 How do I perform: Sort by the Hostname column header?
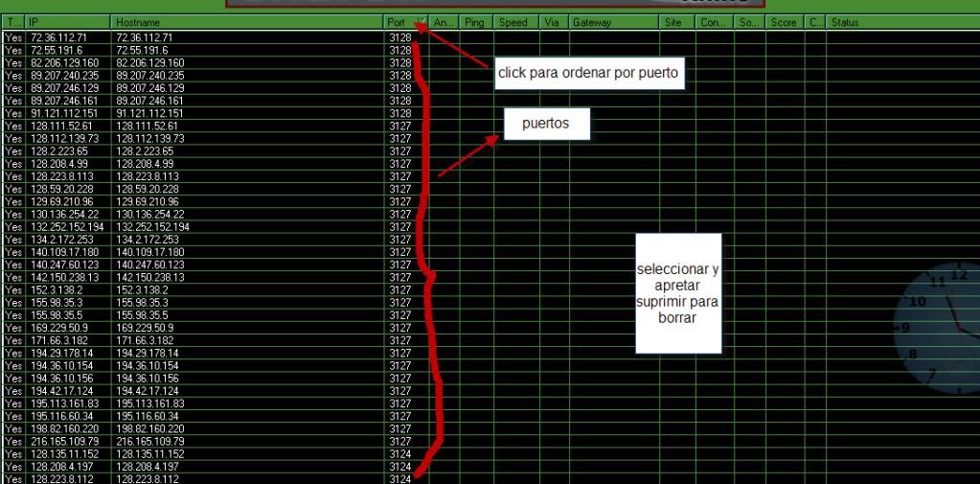pyautogui.click(x=247, y=22)
